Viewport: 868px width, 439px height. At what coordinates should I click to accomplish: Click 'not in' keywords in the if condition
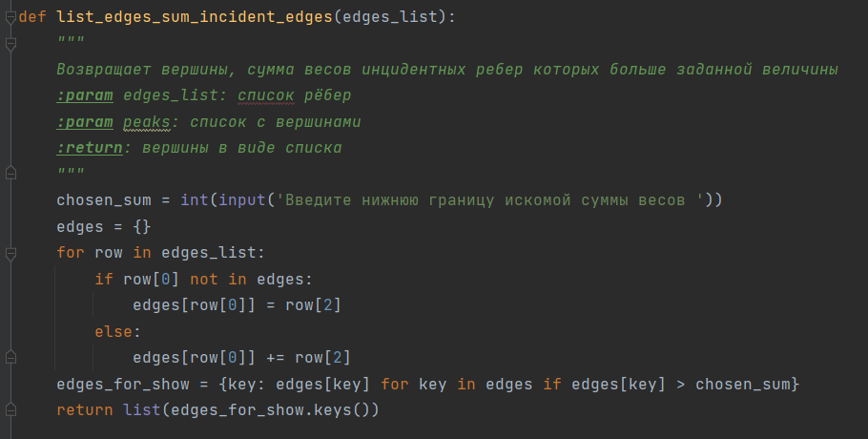tap(218, 279)
